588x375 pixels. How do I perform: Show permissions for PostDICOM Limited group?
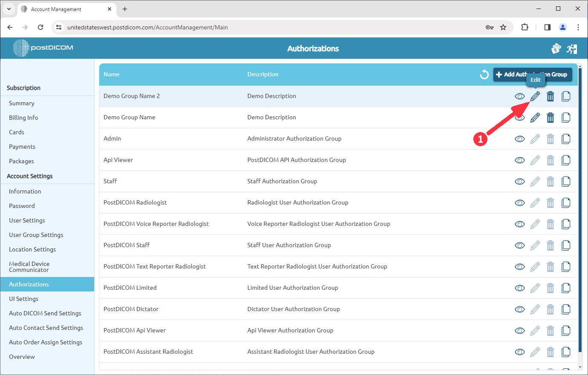[519, 288]
